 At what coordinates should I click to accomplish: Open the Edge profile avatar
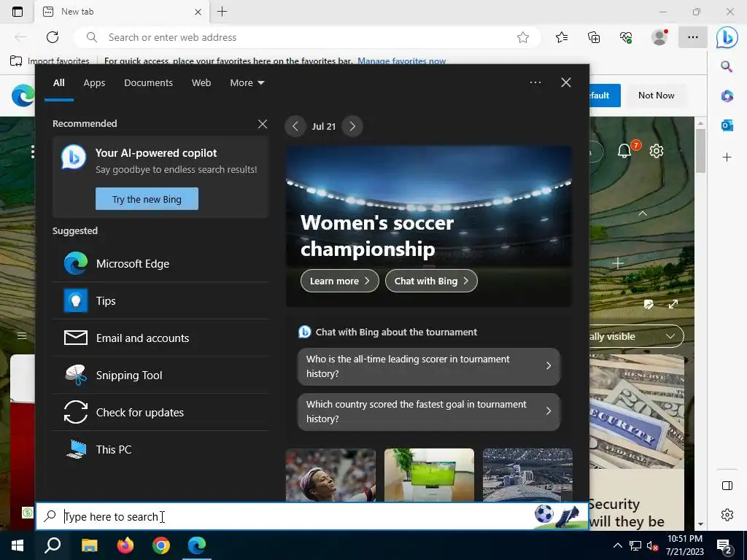coord(659,38)
